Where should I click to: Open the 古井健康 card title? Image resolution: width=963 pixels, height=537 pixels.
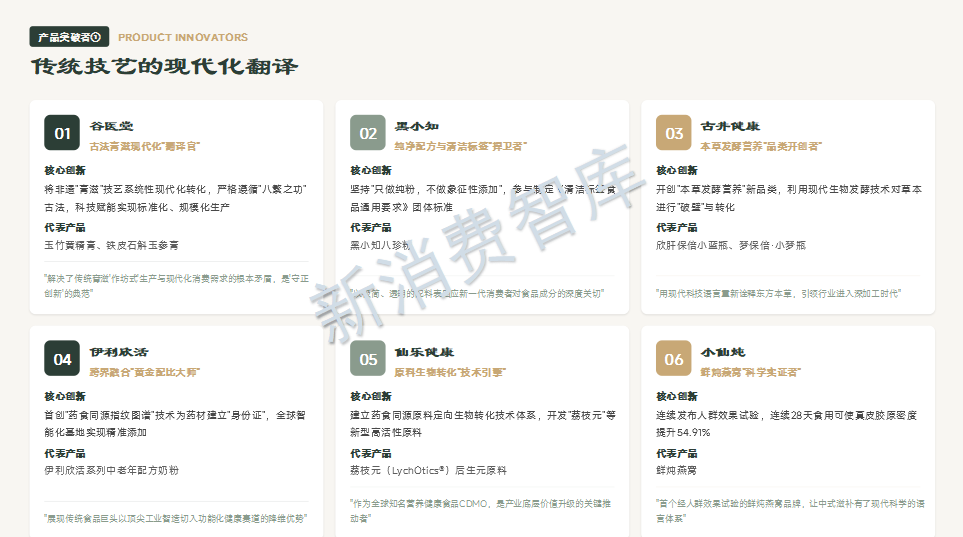tap(730, 126)
